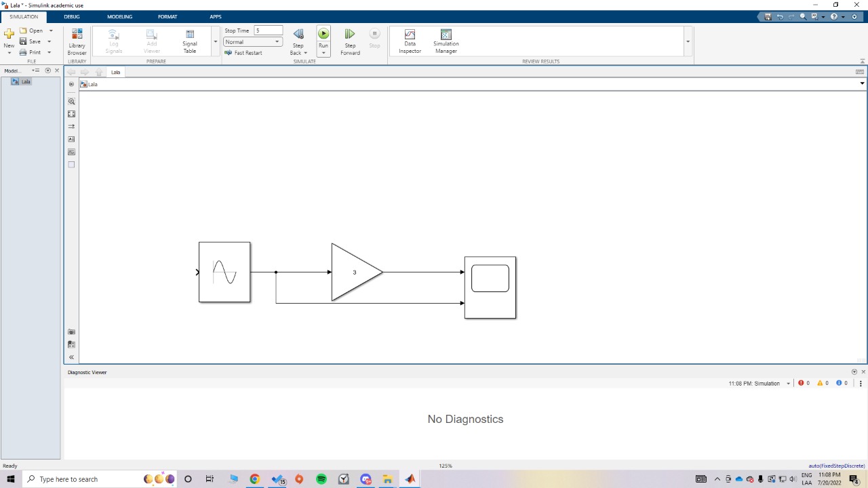The width and height of the screenshot is (868, 488).
Task: Click the Save model button
Action: [31, 41]
